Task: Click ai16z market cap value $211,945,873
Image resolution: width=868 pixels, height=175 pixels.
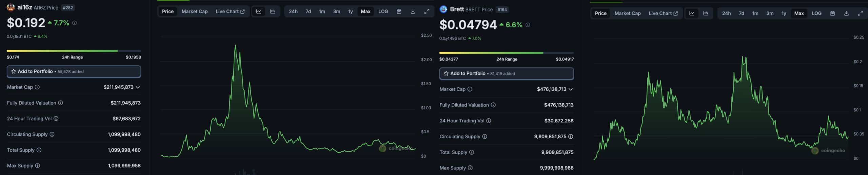Action: (x=119, y=87)
